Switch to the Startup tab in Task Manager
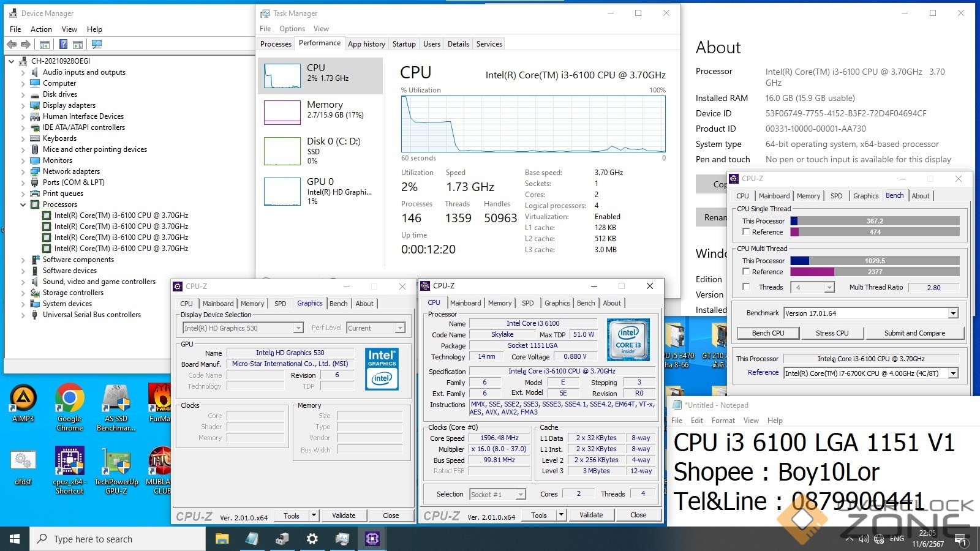Viewport: 980px width, 551px height. pyautogui.click(x=404, y=44)
